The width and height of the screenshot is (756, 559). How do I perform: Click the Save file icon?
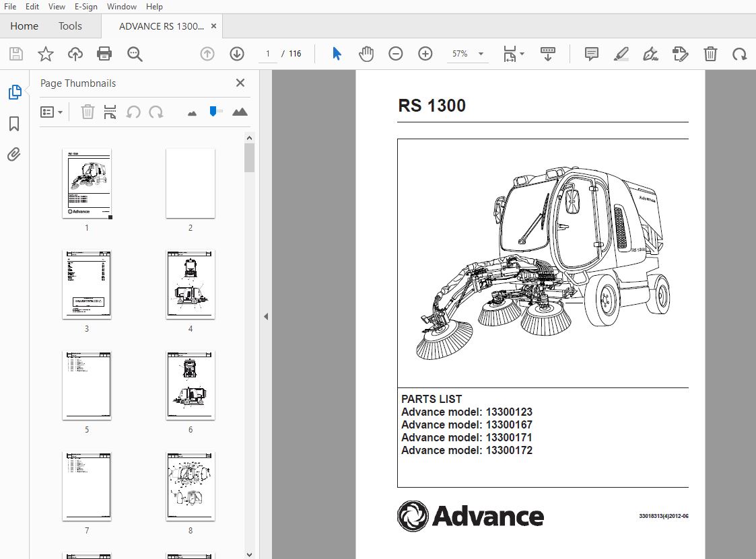(16, 54)
